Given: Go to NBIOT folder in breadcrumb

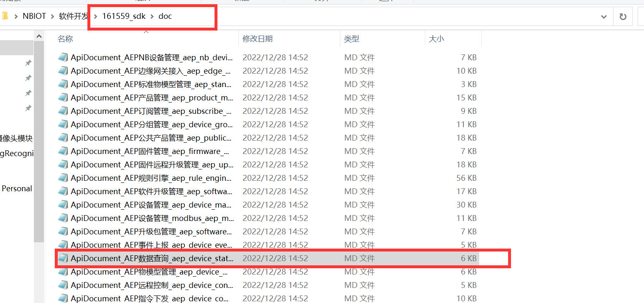Looking at the screenshot, I should (x=34, y=16).
